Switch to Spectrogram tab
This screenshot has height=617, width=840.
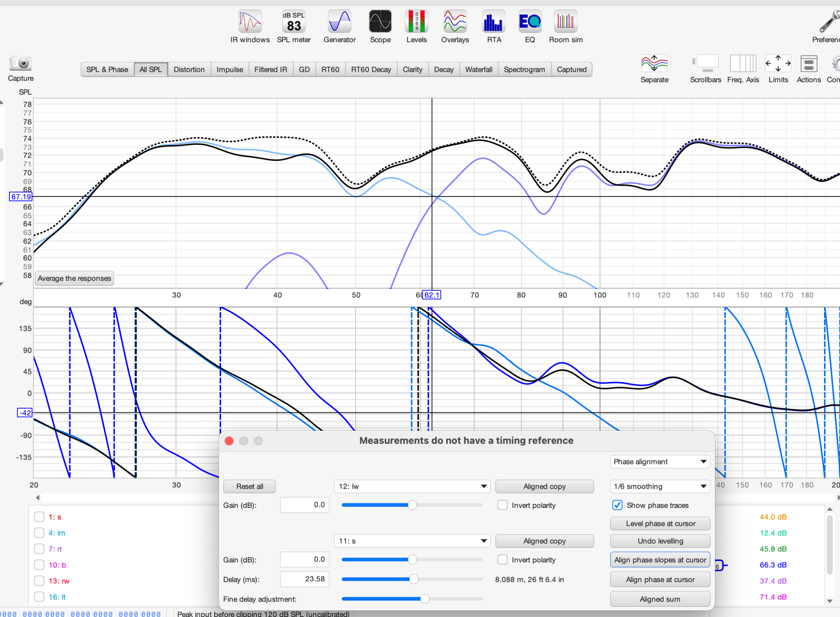click(x=524, y=70)
